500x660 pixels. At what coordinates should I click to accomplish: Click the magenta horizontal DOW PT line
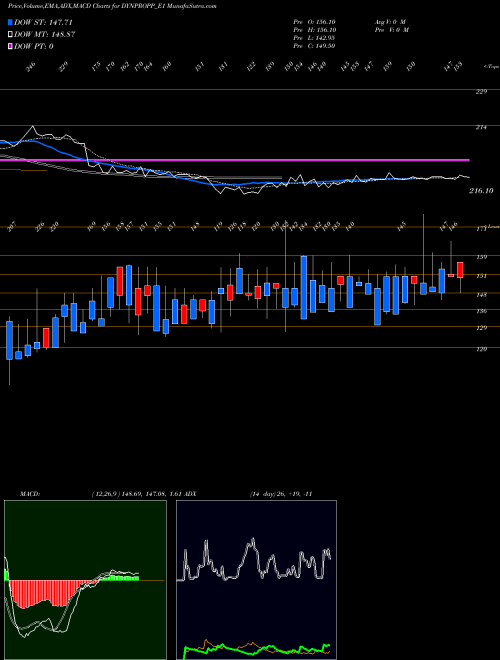(x=234, y=160)
